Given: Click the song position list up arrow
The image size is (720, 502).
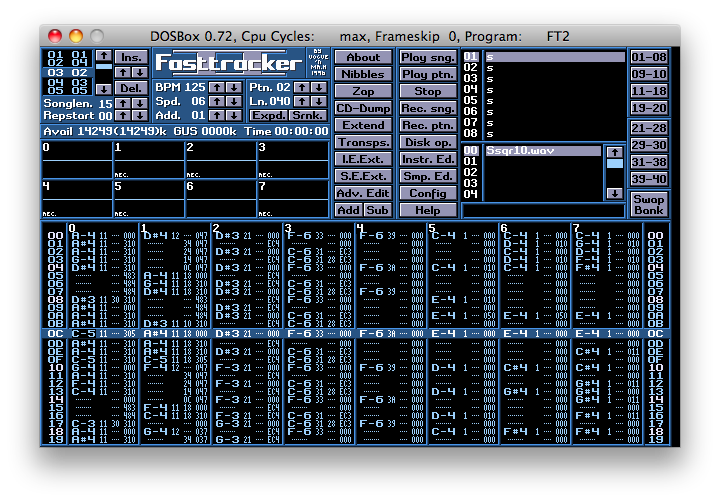Looking at the screenshot, I should (x=104, y=56).
